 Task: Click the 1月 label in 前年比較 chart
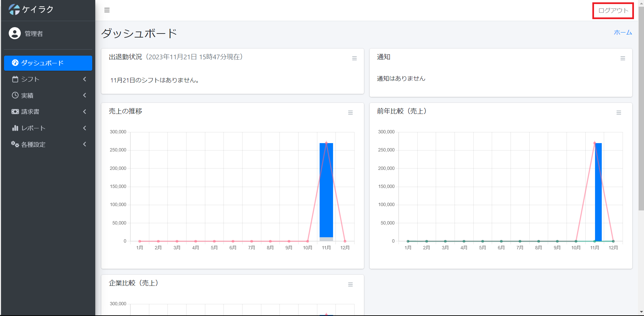(x=408, y=248)
